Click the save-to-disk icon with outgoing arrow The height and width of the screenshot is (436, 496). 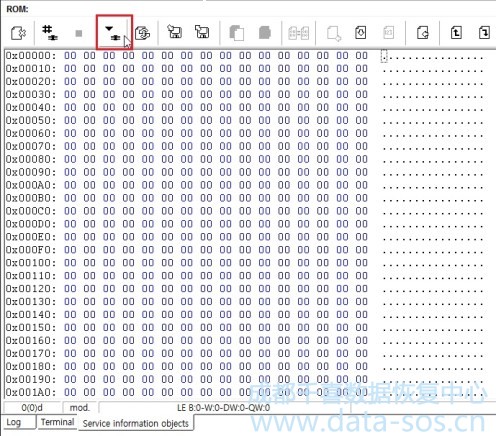point(202,32)
